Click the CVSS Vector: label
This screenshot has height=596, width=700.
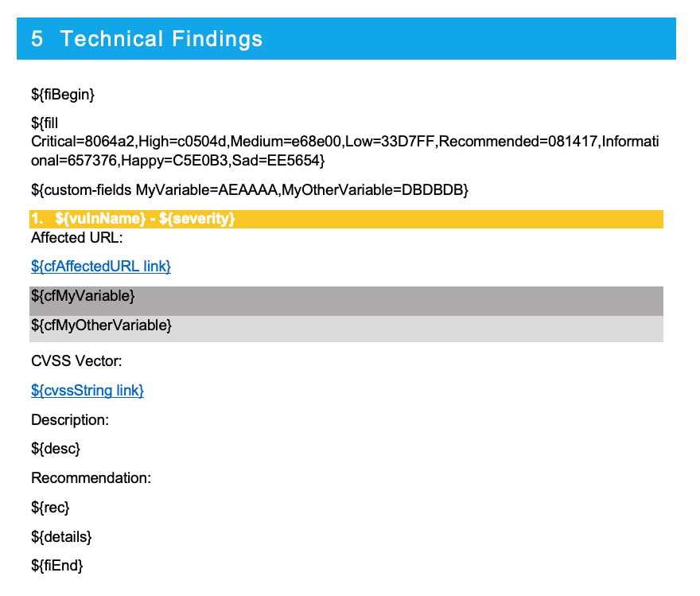(76, 360)
